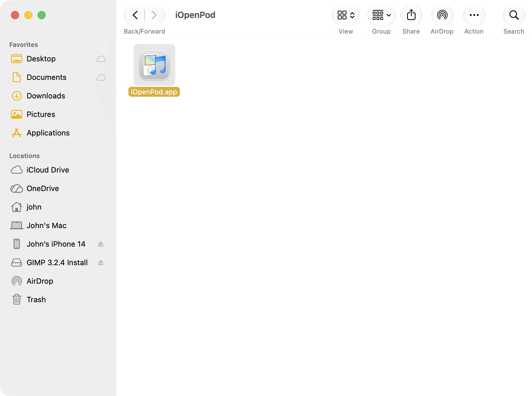Click the iOpenPod.app file name label
The width and height of the screenshot is (532, 396).
154,92
